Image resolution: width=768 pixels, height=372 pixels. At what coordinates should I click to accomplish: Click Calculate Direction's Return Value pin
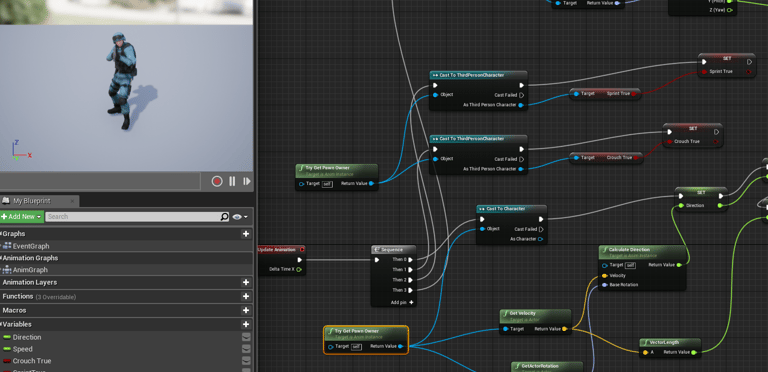[679, 265]
